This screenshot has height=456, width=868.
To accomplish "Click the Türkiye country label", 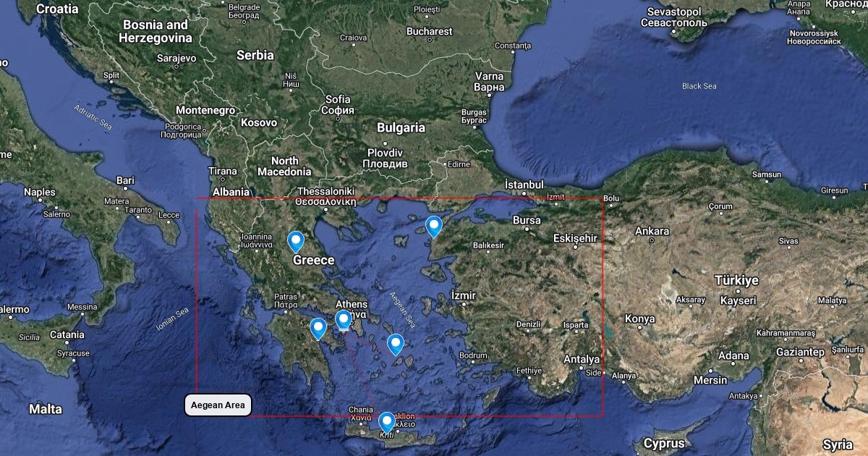I will tap(736, 280).
